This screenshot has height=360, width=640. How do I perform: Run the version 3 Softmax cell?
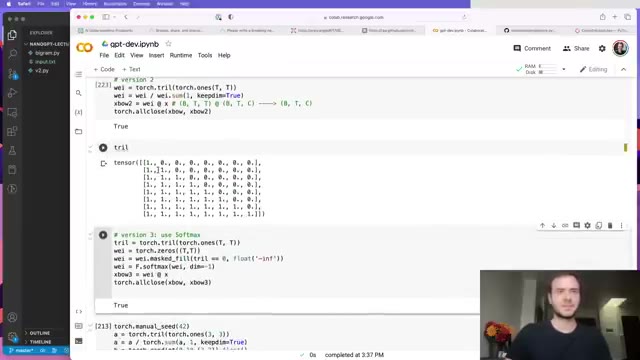coord(103,235)
